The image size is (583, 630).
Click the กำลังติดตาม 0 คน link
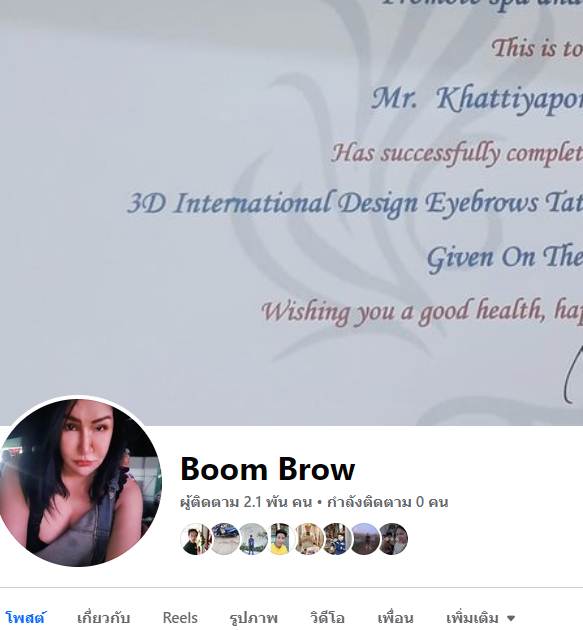pyautogui.click(x=388, y=502)
